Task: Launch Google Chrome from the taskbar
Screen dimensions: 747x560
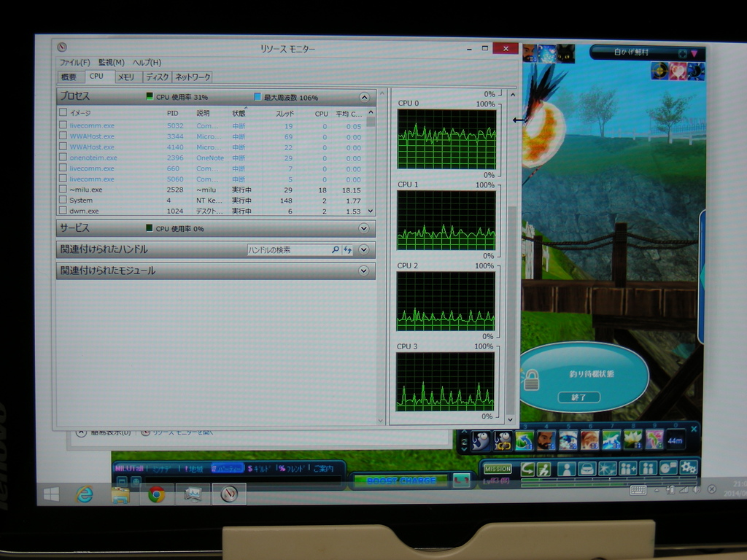Action: pos(156,494)
